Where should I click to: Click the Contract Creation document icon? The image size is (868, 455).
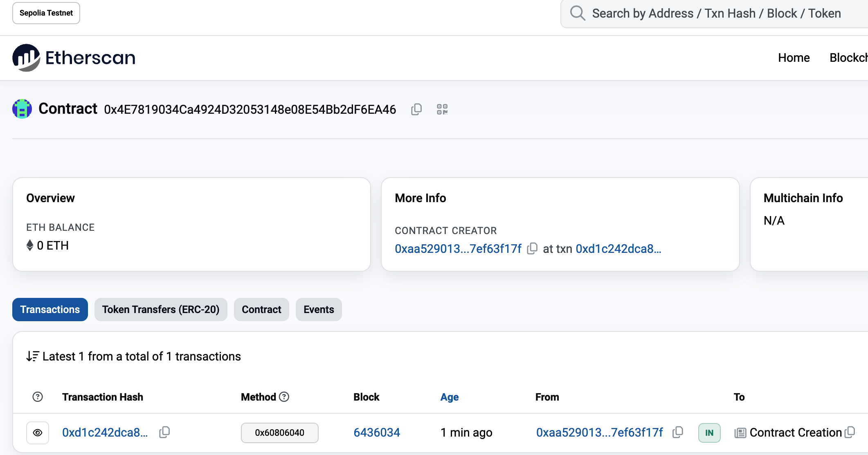(x=740, y=432)
